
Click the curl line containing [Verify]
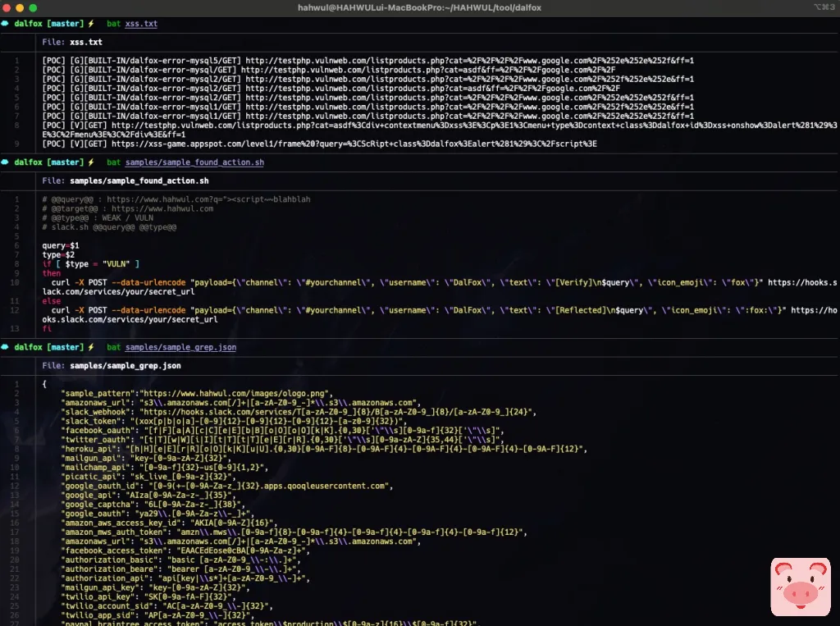440,287
